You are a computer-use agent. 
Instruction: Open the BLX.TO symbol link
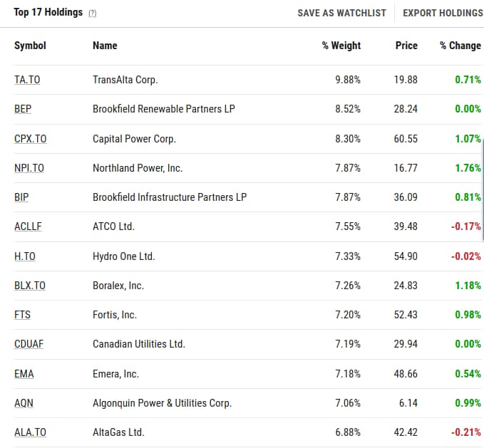[x=30, y=286]
